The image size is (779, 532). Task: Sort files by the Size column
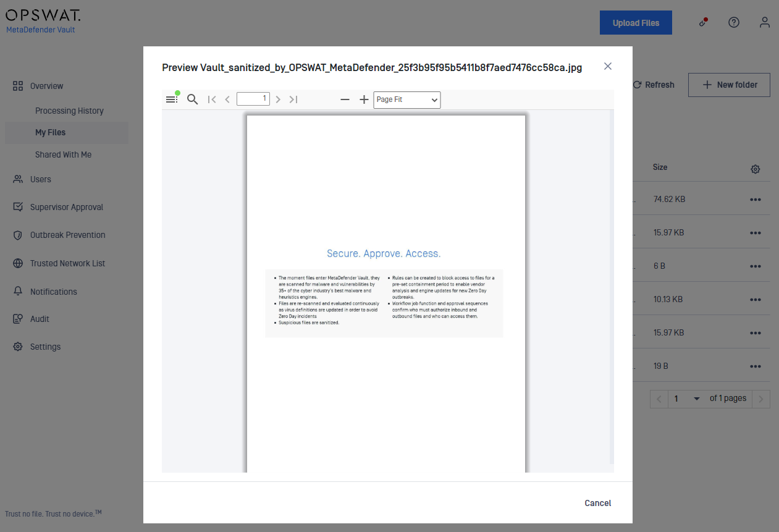660,167
